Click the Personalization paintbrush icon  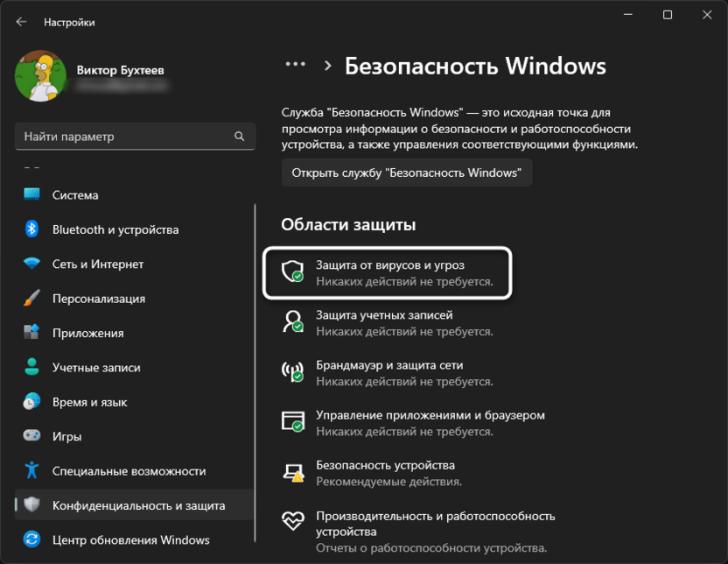32,299
